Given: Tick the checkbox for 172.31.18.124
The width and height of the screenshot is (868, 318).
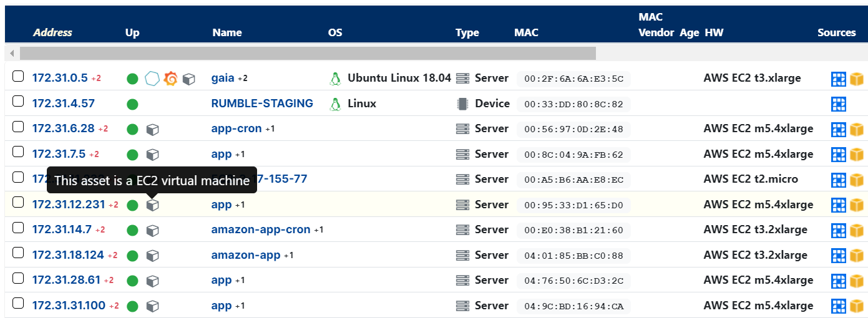Looking at the screenshot, I should pyautogui.click(x=19, y=253).
